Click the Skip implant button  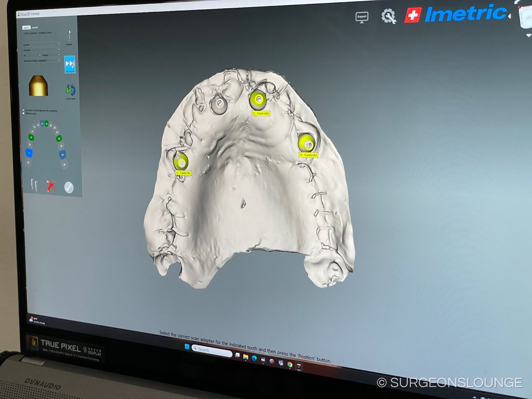tap(70, 64)
